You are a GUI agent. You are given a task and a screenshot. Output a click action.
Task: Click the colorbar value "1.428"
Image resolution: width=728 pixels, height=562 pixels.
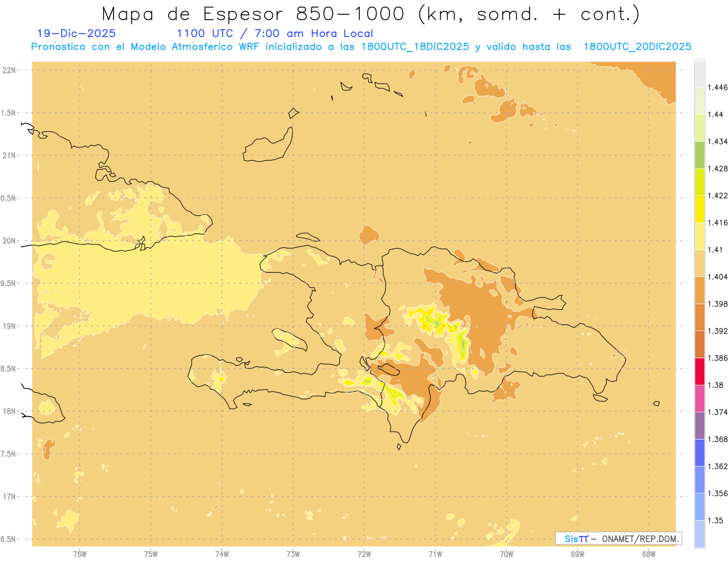[718, 169]
